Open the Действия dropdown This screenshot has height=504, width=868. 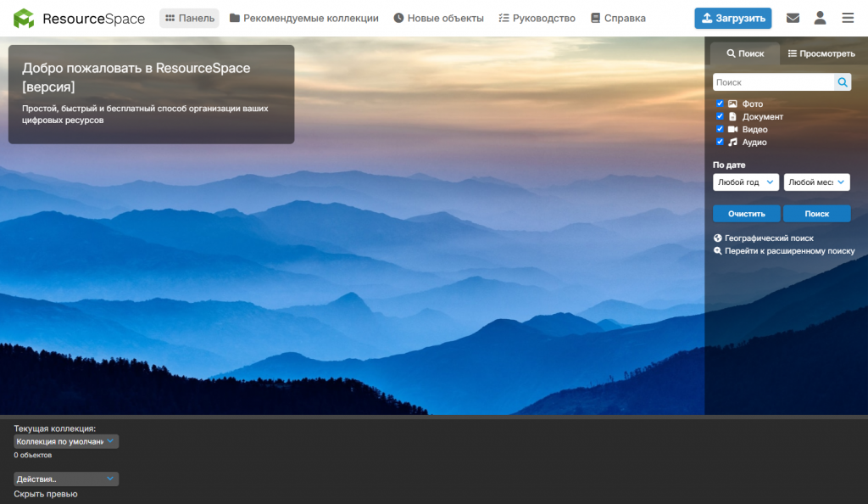tap(66, 479)
